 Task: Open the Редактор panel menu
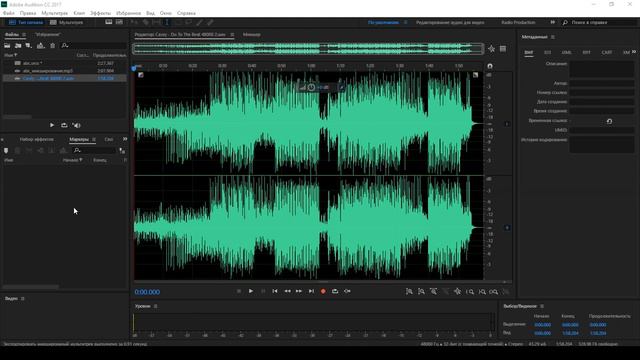232,35
